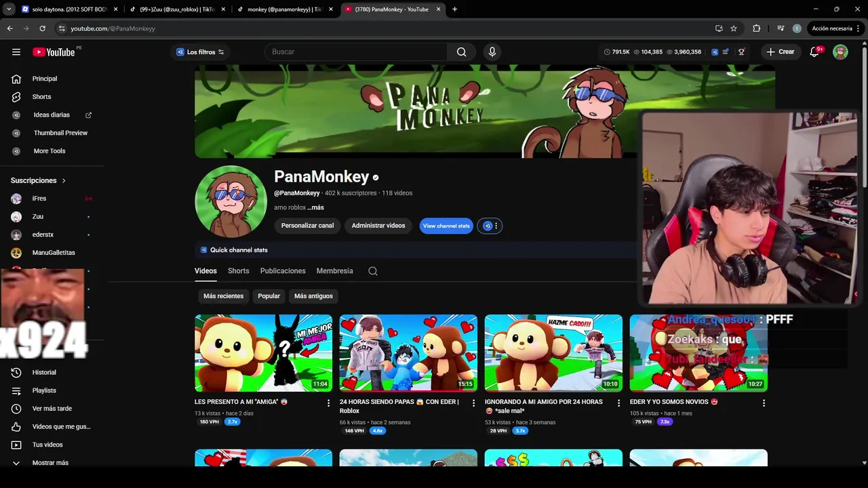Click View channel stats button
Screen dimensions: 868x488
(446, 226)
